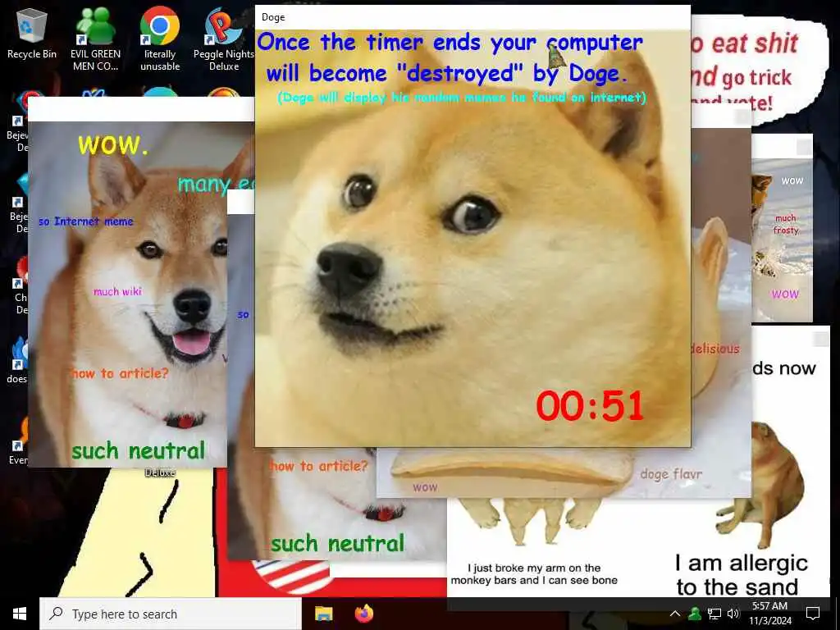The image size is (840, 630).
Task: Click the green user tray icon
Action: coord(695,614)
